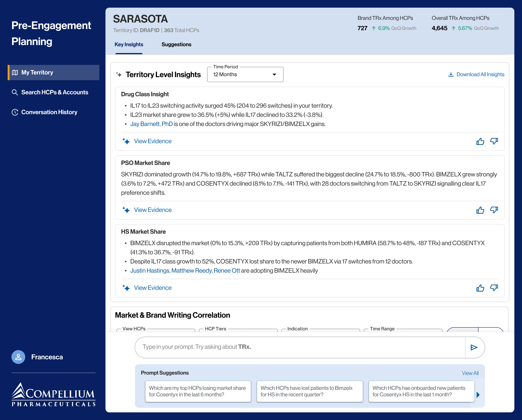Thumbs down the HS Market Share insight
This screenshot has height=420, width=522.
[494, 288]
